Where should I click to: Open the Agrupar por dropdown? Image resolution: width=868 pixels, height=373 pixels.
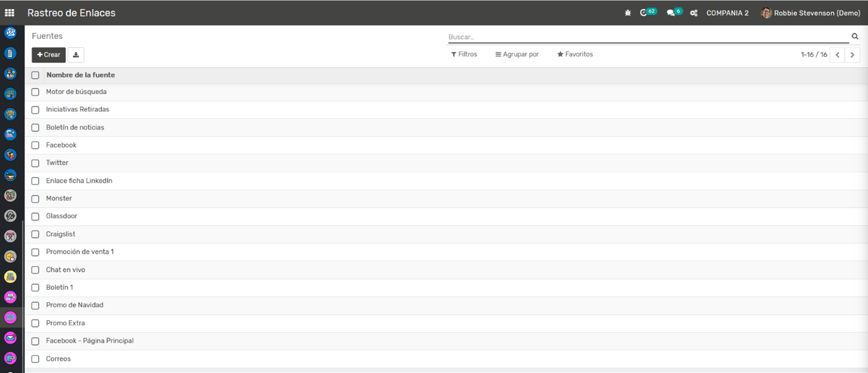click(x=517, y=54)
